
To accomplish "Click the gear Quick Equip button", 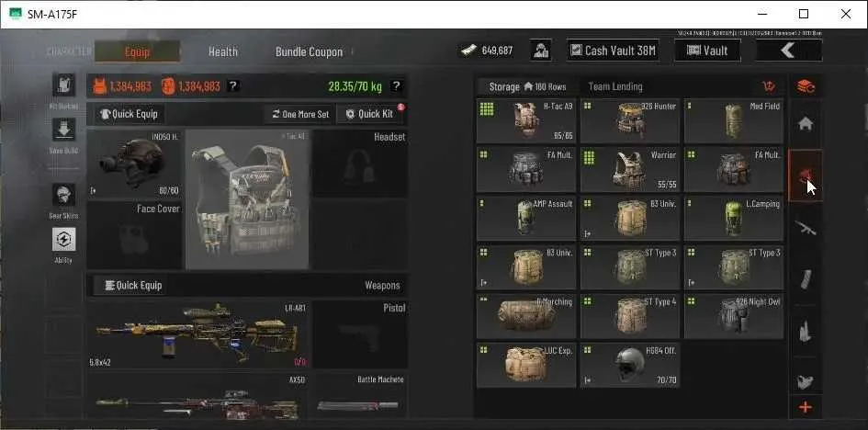I will tap(130, 114).
